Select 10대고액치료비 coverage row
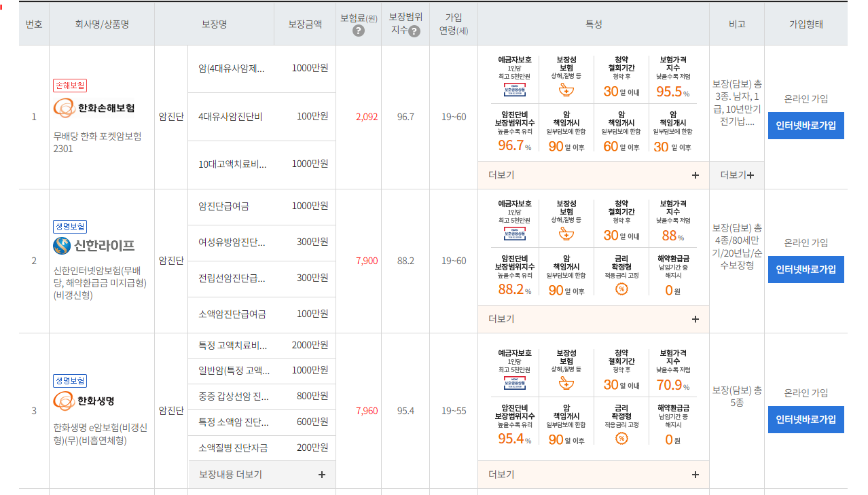The width and height of the screenshot is (868, 495). pyautogui.click(x=262, y=164)
